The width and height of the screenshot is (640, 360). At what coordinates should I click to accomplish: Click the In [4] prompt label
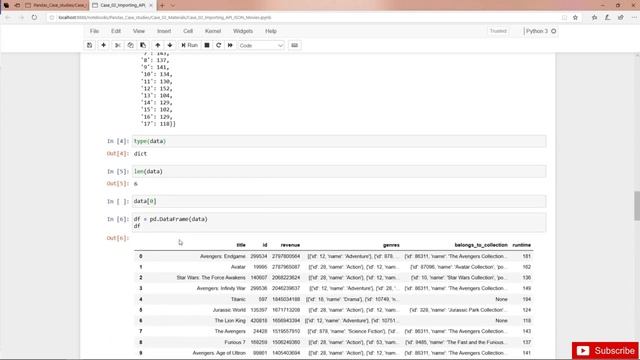pyautogui.click(x=118, y=141)
